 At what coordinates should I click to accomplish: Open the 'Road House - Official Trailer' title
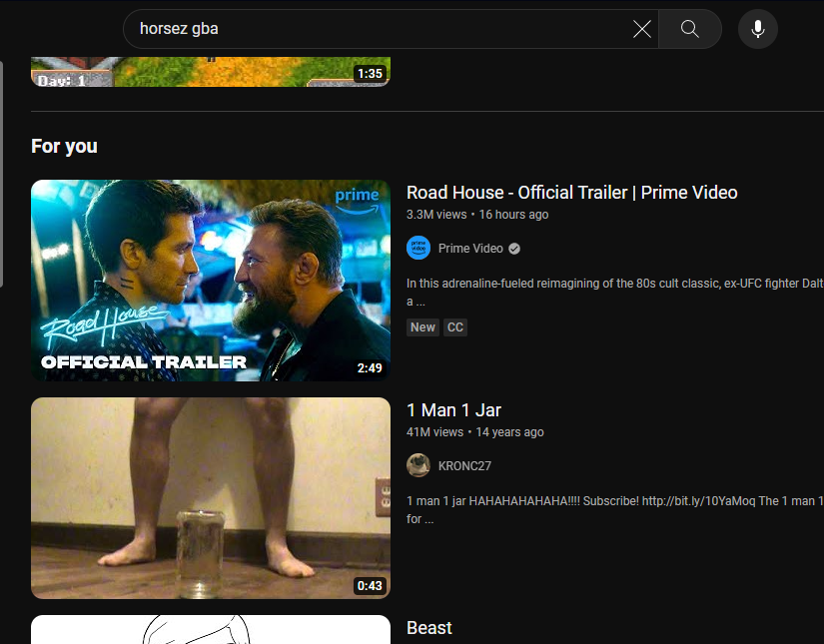click(571, 193)
